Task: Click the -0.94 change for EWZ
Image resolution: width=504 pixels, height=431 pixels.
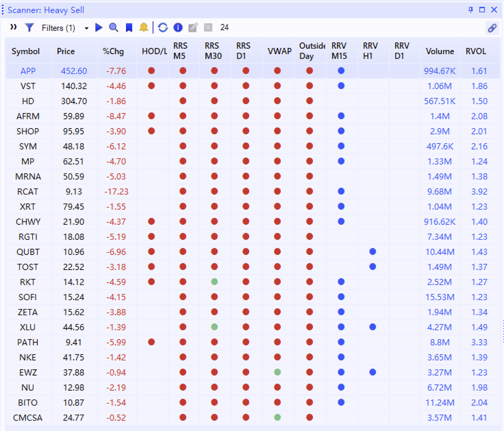Action: [x=116, y=373]
